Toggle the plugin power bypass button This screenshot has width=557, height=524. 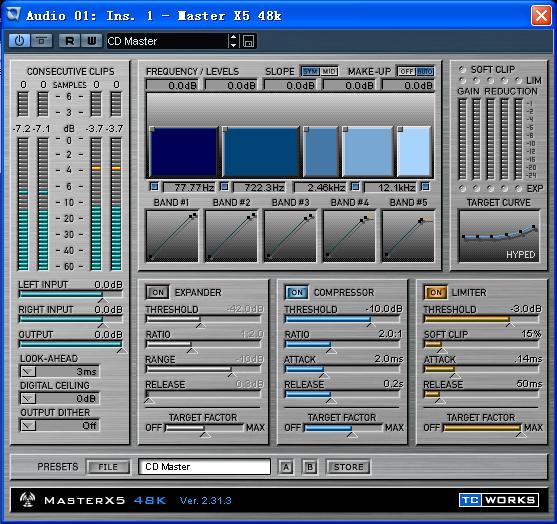(19, 41)
